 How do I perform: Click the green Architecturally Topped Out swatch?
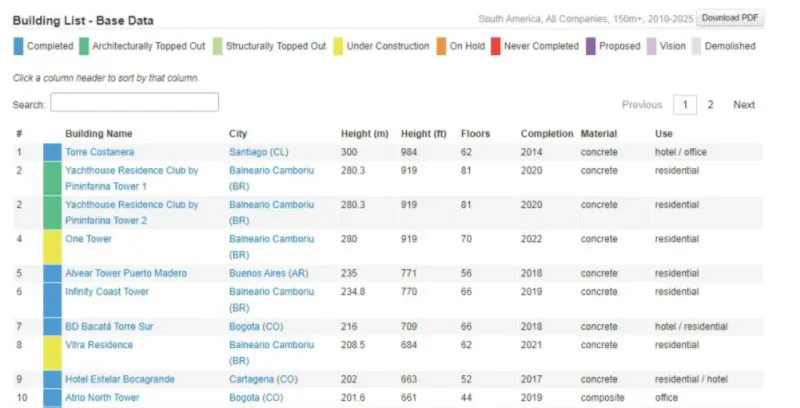pyautogui.click(x=84, y=46)
